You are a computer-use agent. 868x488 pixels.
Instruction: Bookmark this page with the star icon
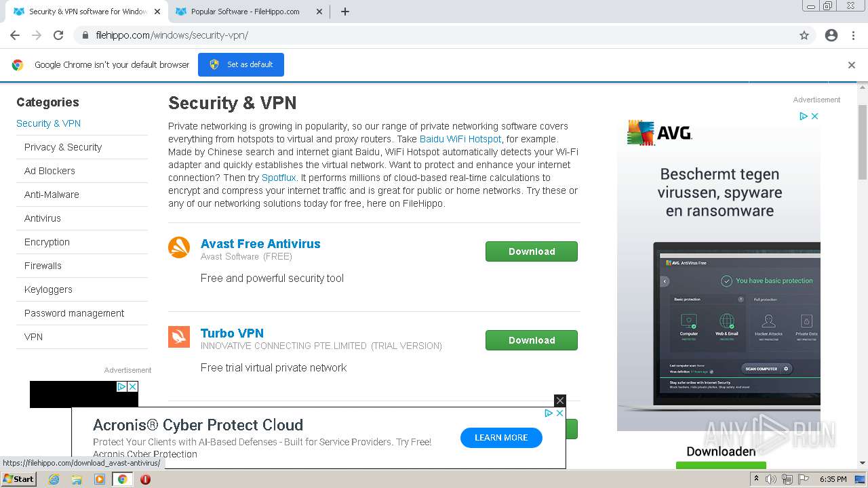pos(804,35)
